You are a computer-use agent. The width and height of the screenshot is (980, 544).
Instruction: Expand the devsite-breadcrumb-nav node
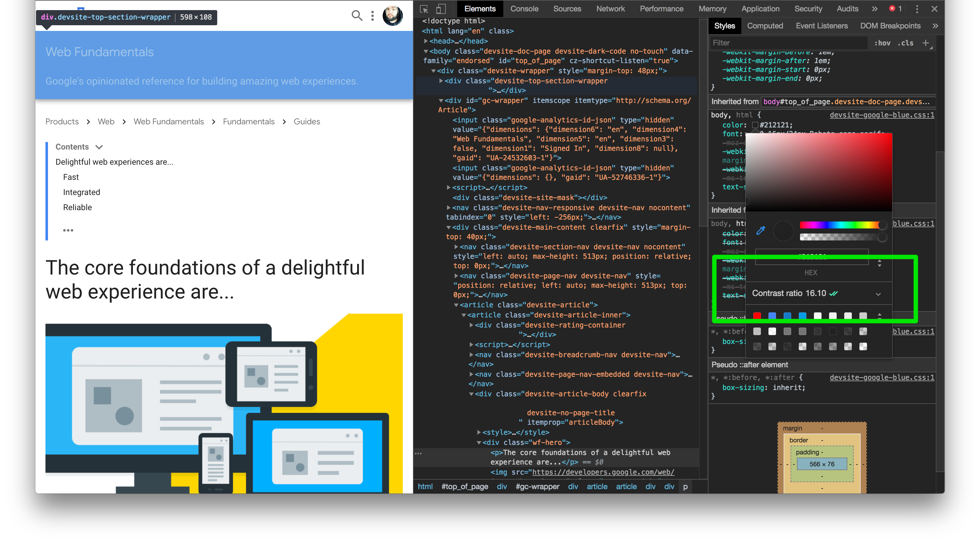(x=471, y=355)
